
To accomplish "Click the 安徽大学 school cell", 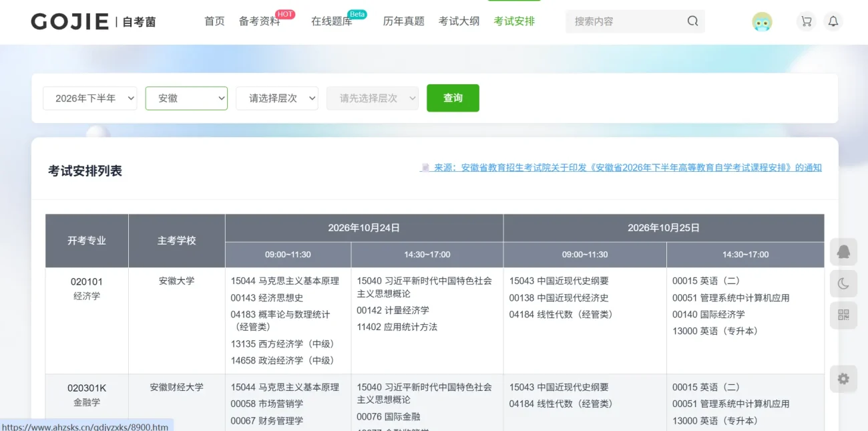I will (177, 281).
